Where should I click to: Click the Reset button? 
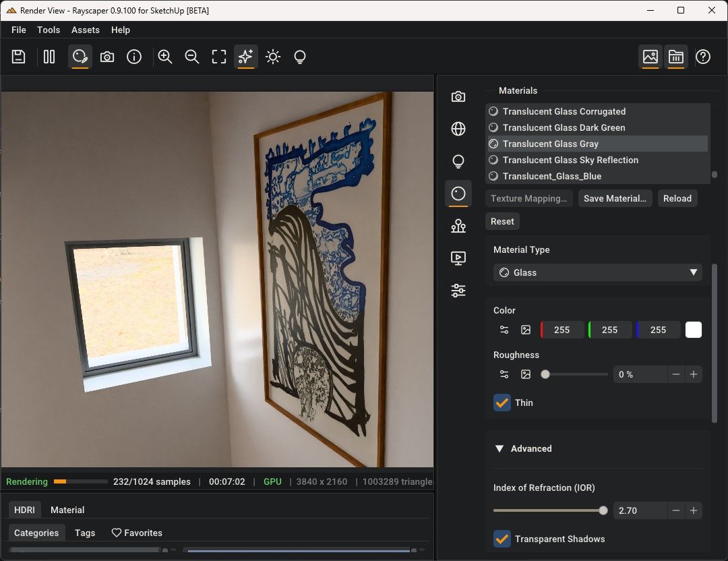pyautogui.click(x=502, y=222)
